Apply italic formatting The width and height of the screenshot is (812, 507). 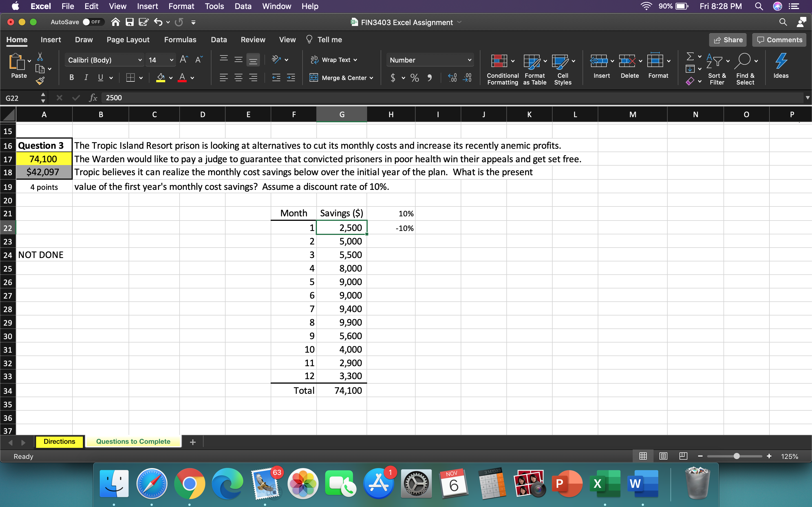point(86,77)
